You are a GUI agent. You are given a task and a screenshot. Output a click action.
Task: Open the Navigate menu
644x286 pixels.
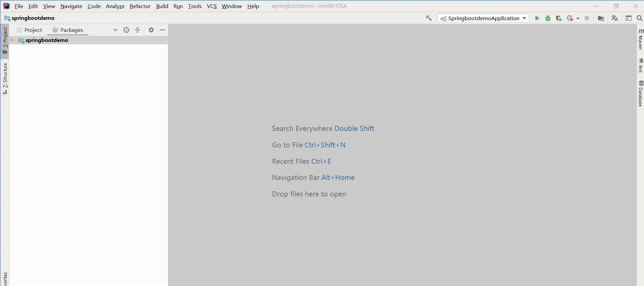(71, 6)
